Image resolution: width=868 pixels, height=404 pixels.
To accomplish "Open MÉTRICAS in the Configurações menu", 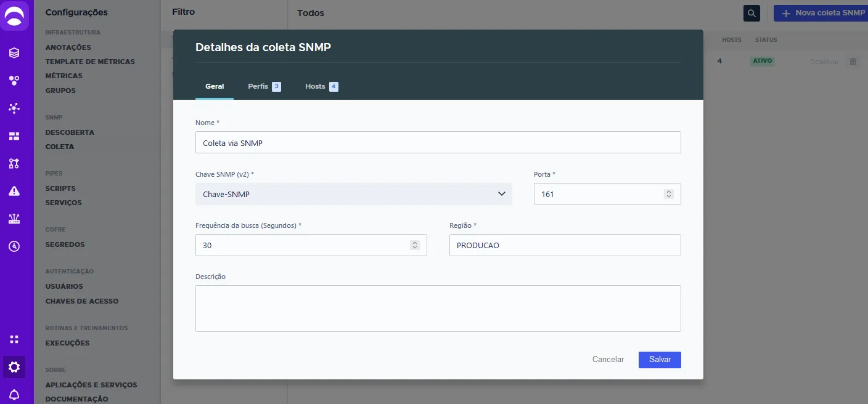I will pos(64,76).
